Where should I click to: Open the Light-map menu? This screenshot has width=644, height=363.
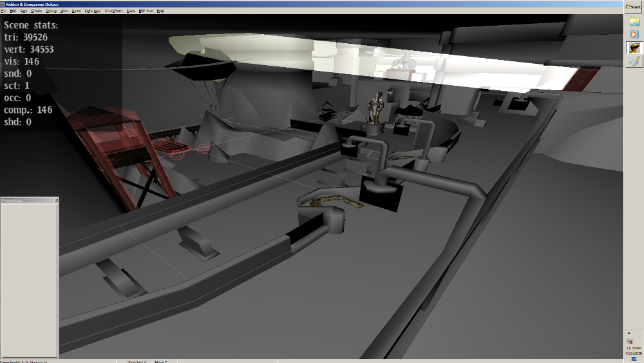tap(93, 11)
